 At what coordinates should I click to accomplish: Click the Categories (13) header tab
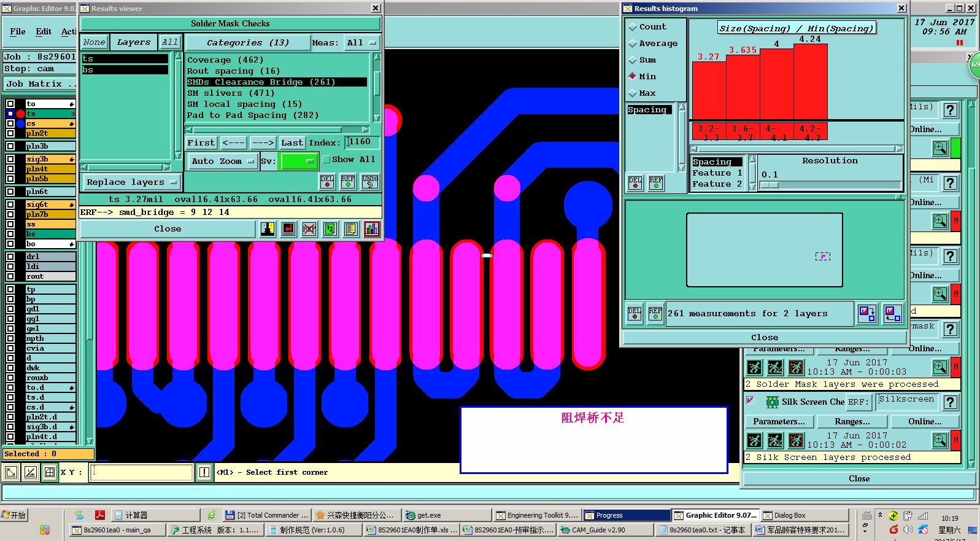[x=247, y=43]
